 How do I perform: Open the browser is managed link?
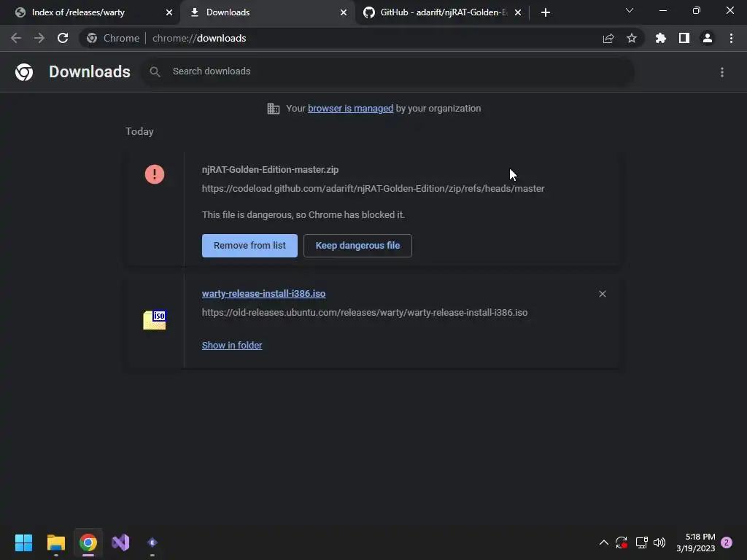coord(350,109)
